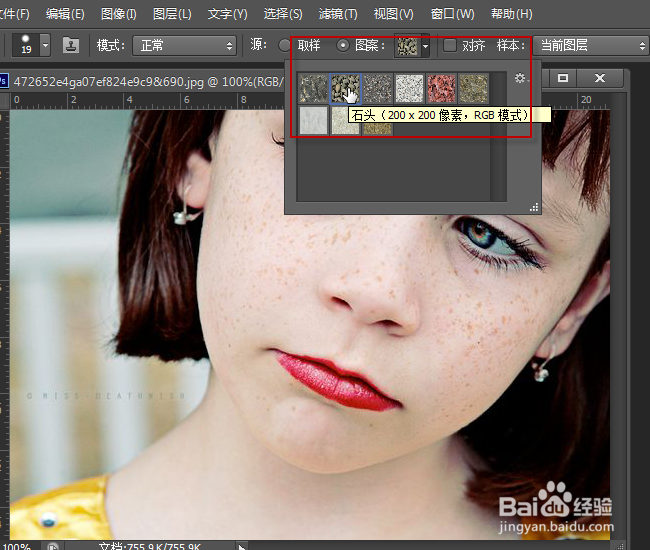Click the 文档:755.9K document size readout

[150, 546]
